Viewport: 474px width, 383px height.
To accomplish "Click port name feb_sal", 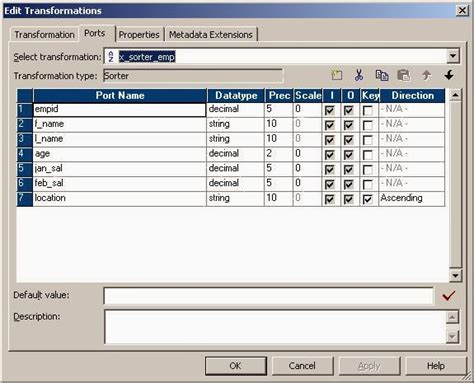I will pos(120,184).
